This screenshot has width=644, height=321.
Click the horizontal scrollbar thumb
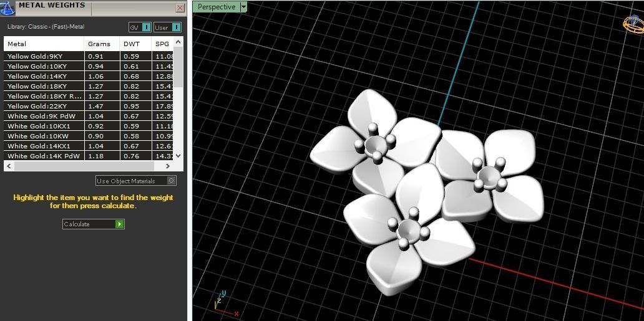tap(84, 166)
